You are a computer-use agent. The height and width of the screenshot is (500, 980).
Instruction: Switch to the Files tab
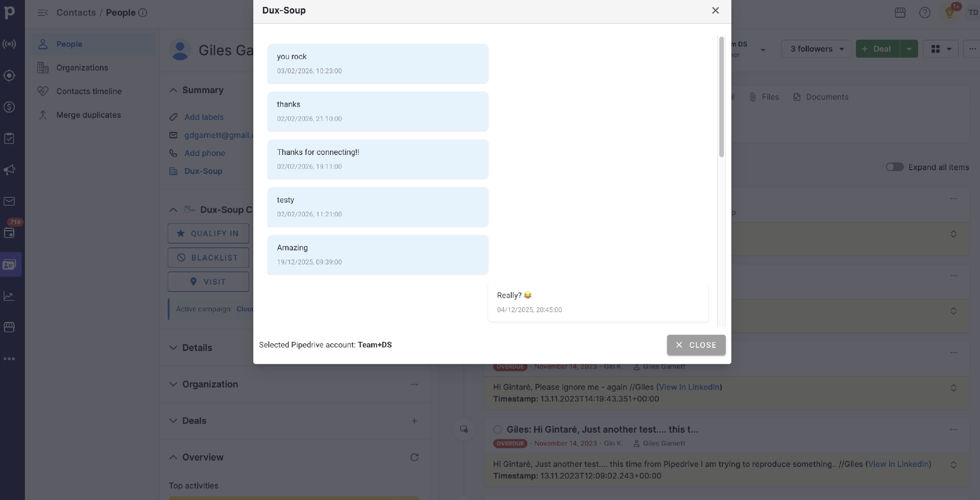[764, 97]
